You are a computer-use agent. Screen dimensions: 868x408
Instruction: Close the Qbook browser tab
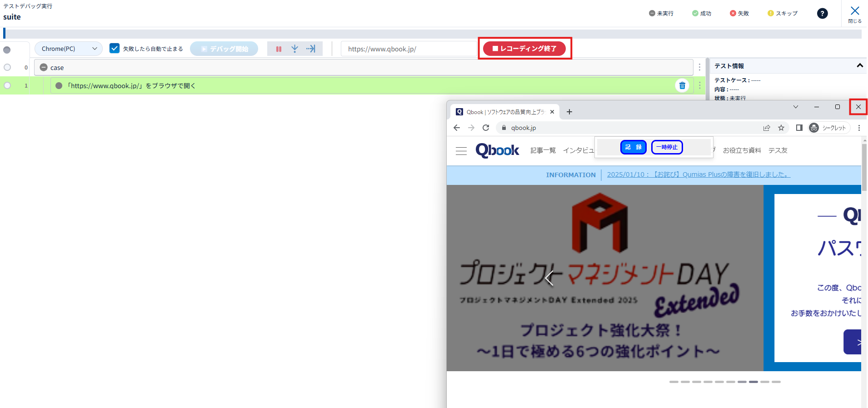(x=552, y=112)
